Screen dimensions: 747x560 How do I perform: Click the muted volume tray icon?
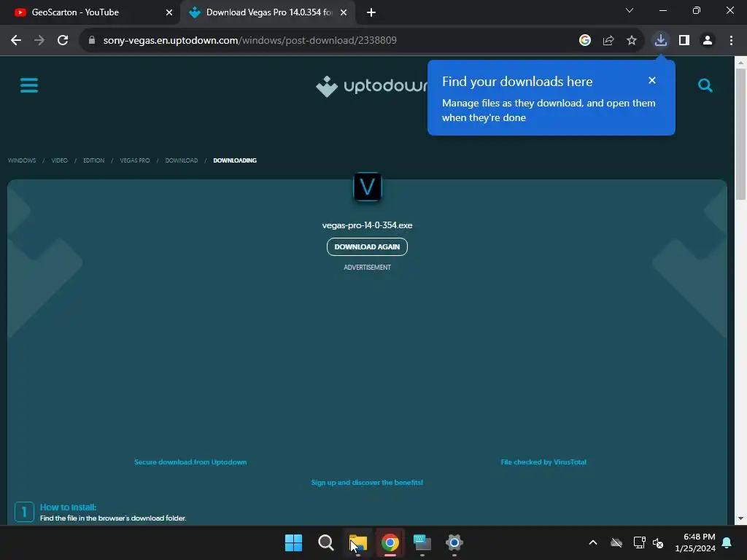coord(658,542)
